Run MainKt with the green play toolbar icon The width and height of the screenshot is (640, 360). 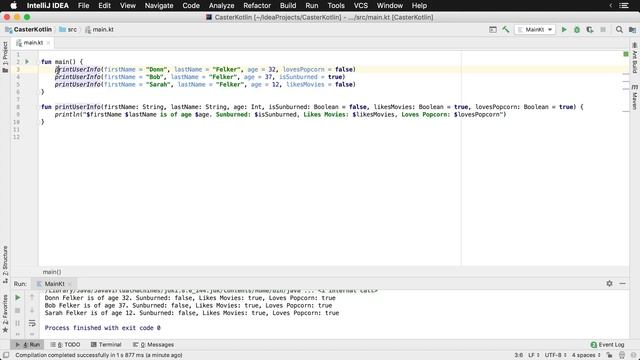[x=564, y=29]
